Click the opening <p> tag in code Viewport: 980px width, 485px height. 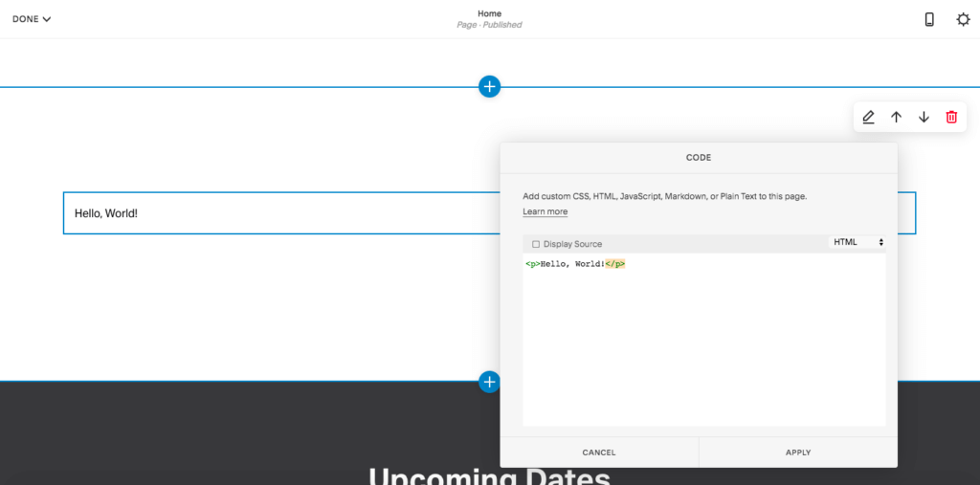click(532, 264)
